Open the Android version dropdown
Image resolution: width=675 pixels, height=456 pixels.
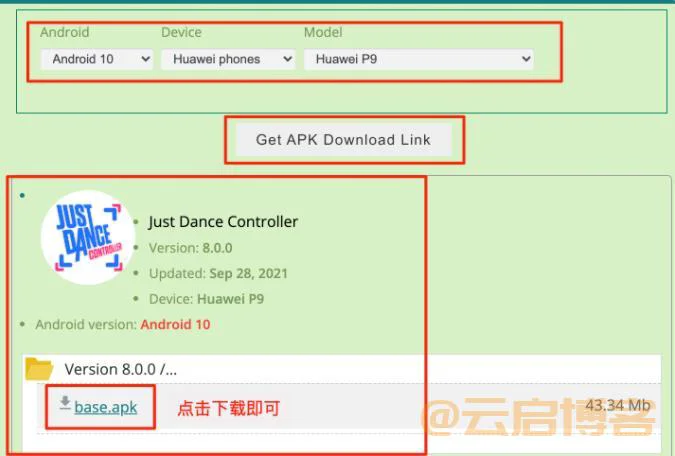(x=97, y=59)
